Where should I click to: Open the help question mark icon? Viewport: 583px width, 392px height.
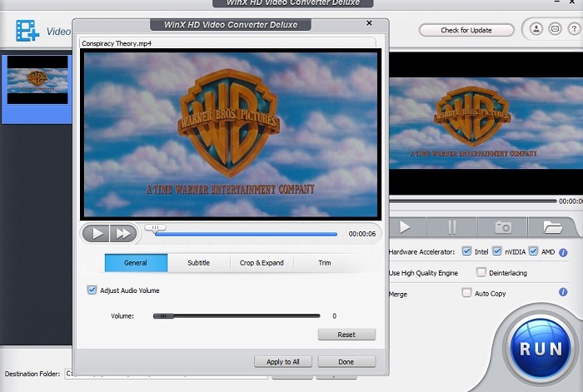tap(574, 28)
